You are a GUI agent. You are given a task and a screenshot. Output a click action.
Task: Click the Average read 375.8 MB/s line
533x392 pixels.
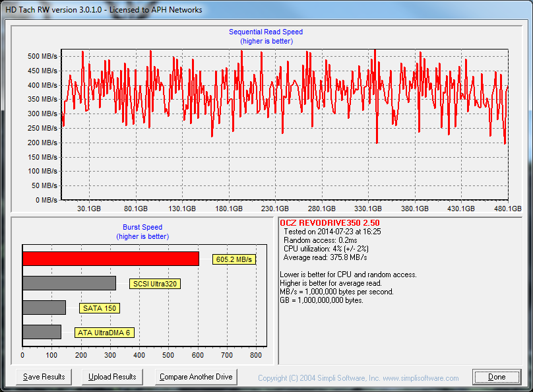point(325,257)
